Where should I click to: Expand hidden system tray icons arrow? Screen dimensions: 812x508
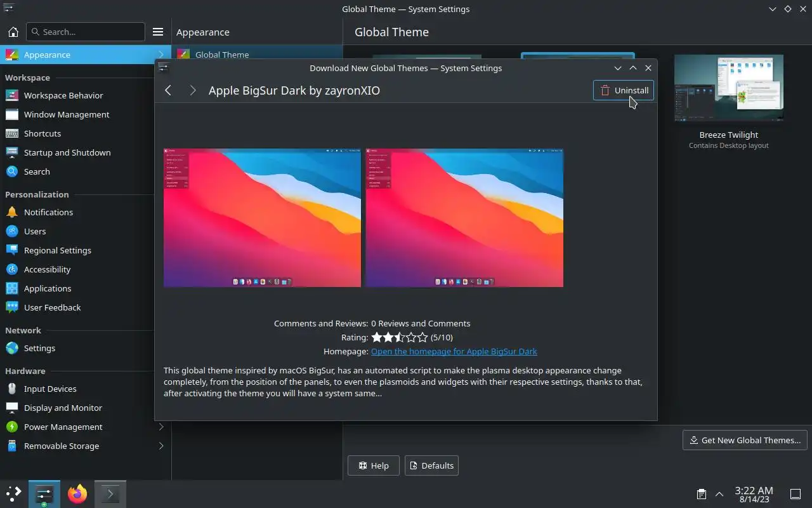pos(719,494)
